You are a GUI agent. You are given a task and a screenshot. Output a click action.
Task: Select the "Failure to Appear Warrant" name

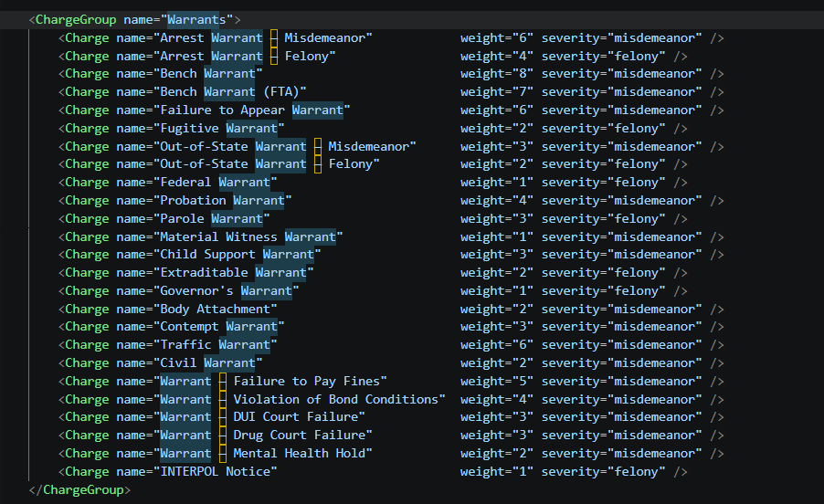[x=252, y=110]
